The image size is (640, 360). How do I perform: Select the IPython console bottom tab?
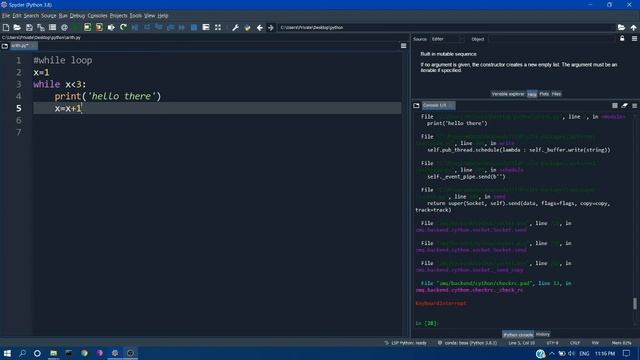click(x=518, y=334)
